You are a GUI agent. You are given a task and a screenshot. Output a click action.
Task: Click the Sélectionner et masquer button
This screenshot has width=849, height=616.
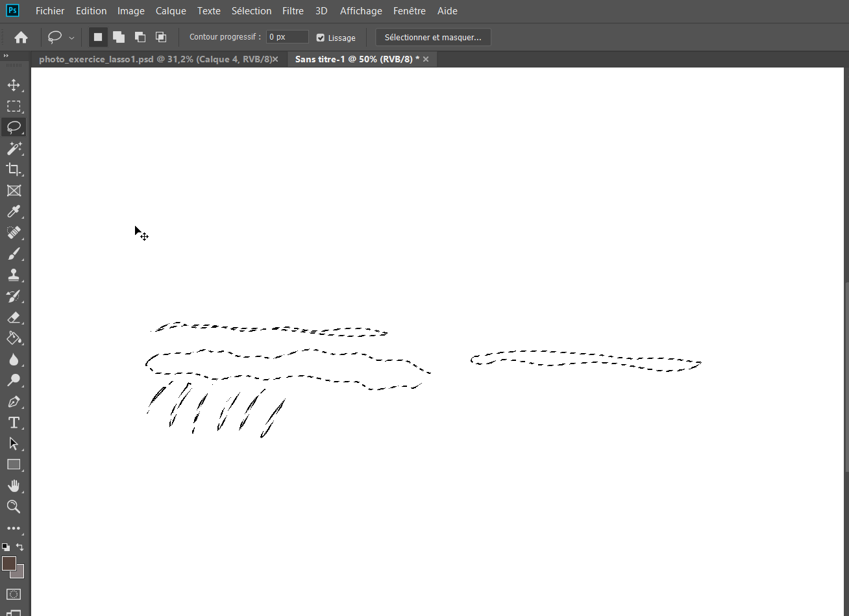click(x=433, y=37)
